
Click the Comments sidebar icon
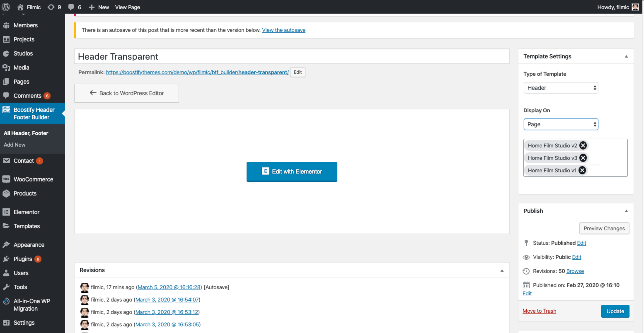6,96
